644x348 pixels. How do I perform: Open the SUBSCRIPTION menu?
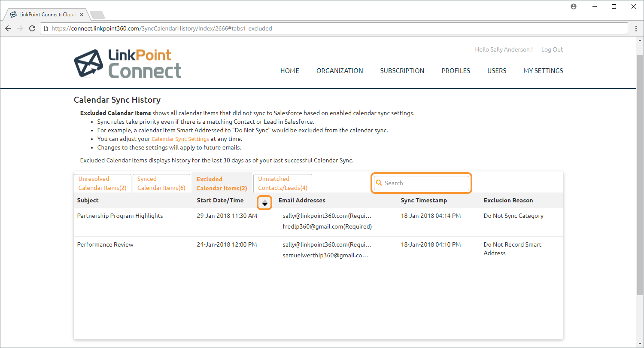pyautogui.click(x=402, y=71)
